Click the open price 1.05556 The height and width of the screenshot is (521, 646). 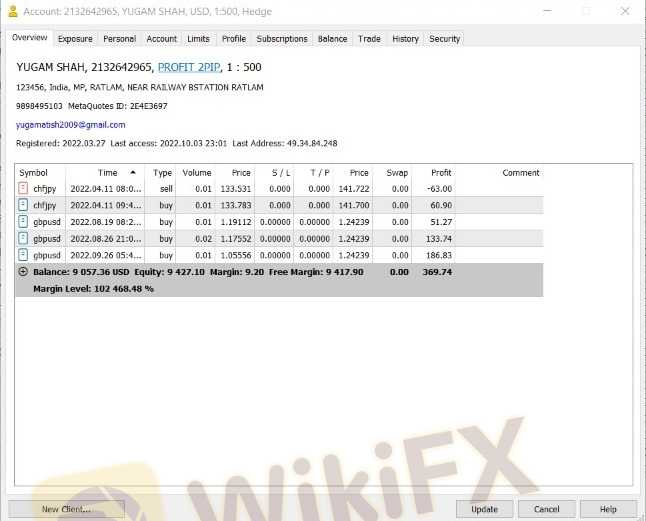coord(236,255)
